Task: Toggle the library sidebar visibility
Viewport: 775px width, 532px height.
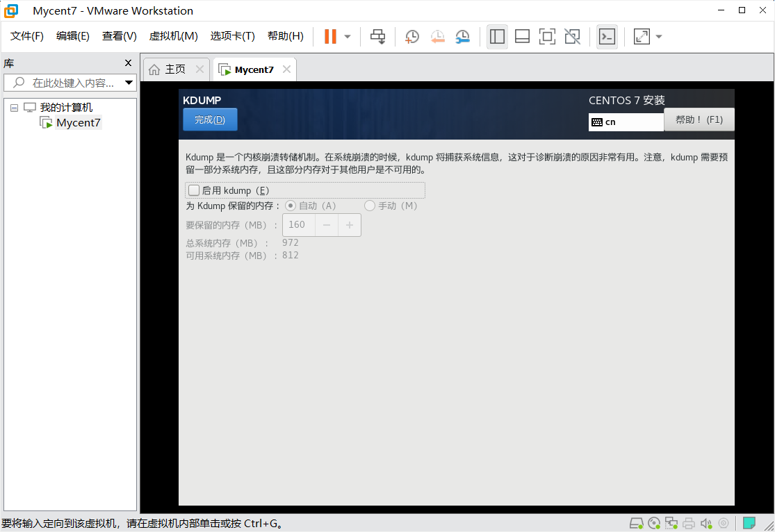Action: pos(497,36)
